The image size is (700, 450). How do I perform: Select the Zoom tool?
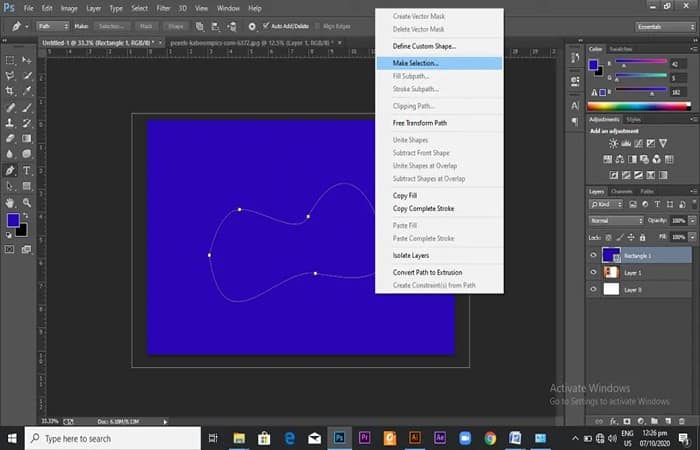point(27,203)
